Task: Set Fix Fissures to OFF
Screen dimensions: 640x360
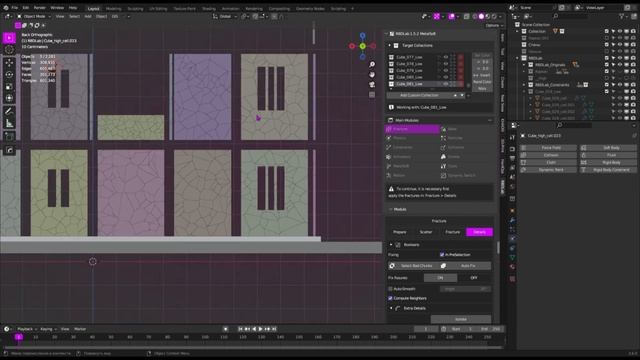Action: click(x=474, y=278)
